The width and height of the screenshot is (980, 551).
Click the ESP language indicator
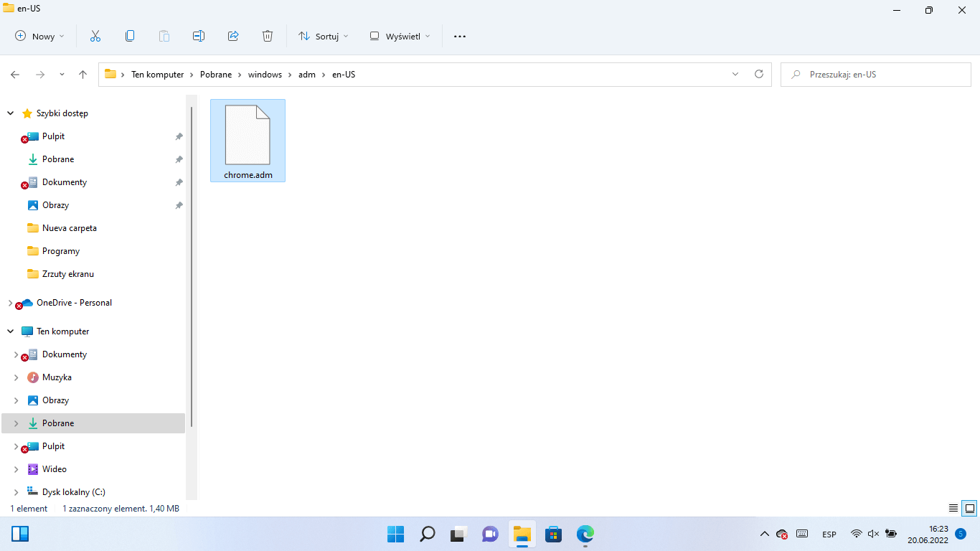(x=829, y=534)
